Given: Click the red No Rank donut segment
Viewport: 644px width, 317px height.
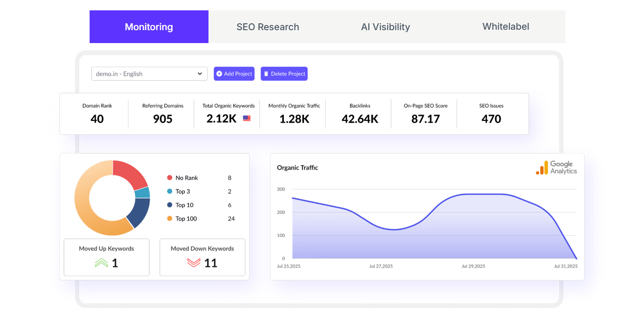Looking at the screenshot, I should (129, 173).
